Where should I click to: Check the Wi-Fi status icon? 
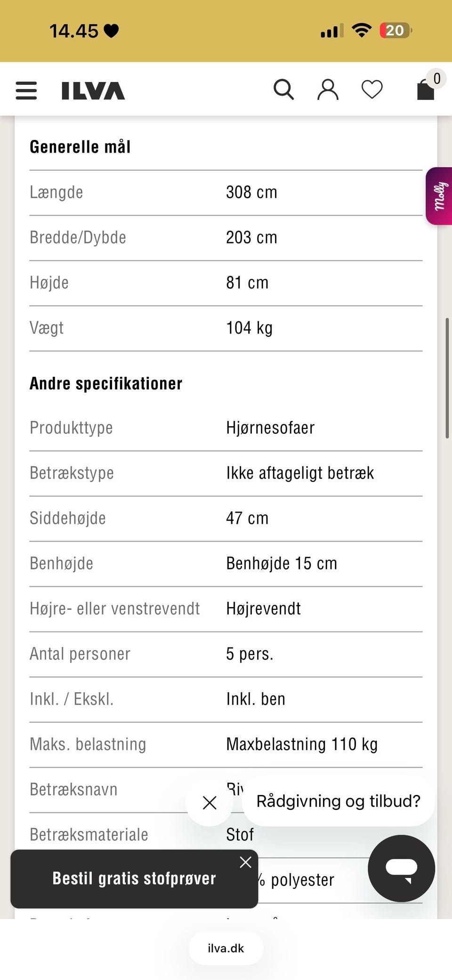click(361, 30)
